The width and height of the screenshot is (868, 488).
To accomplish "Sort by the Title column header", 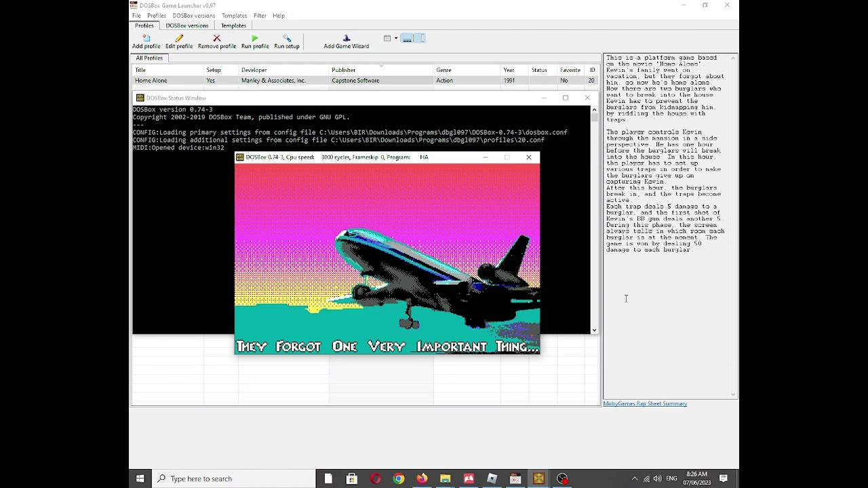I will coord(168,70).
